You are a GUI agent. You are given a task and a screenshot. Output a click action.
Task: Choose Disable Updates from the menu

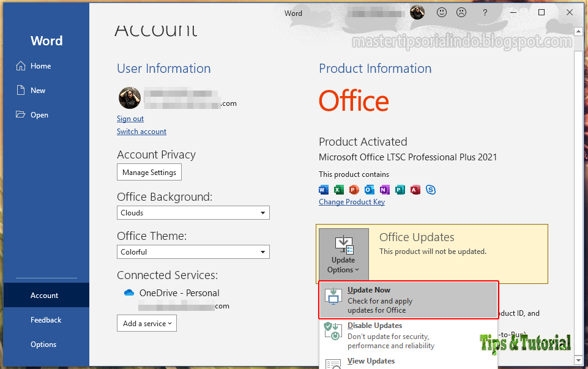tap(408, 335)
